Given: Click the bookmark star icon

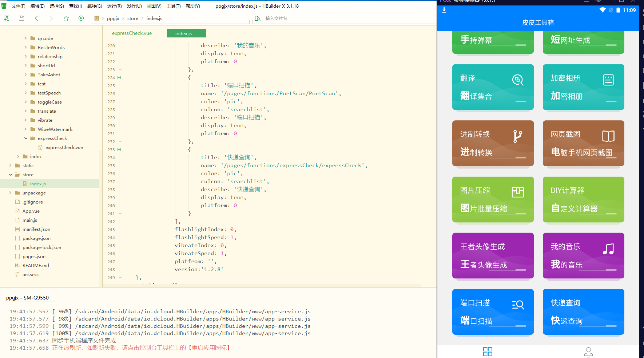Looking at the screenshot, I should point(66,18).
